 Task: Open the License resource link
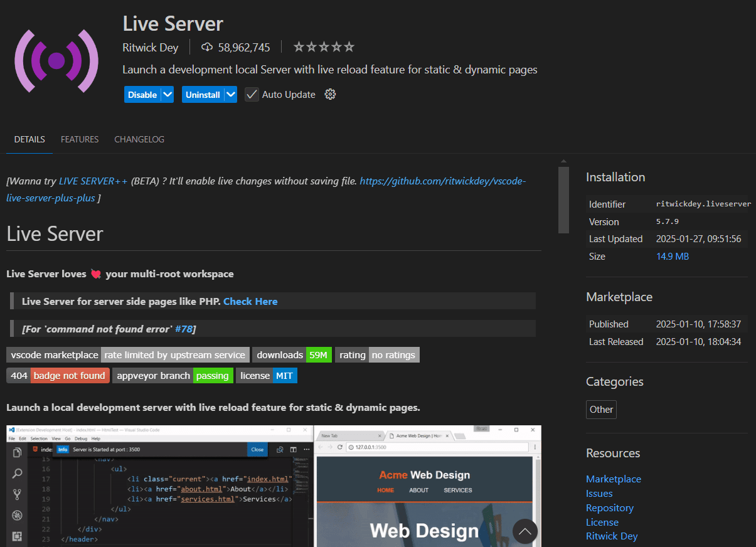[602, 523]
